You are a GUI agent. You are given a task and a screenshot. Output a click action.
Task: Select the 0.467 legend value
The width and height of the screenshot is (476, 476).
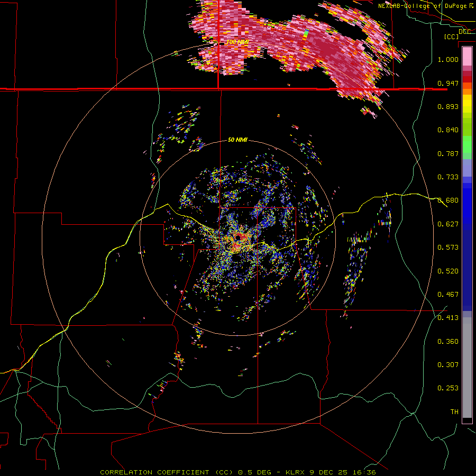pos(448,295)
